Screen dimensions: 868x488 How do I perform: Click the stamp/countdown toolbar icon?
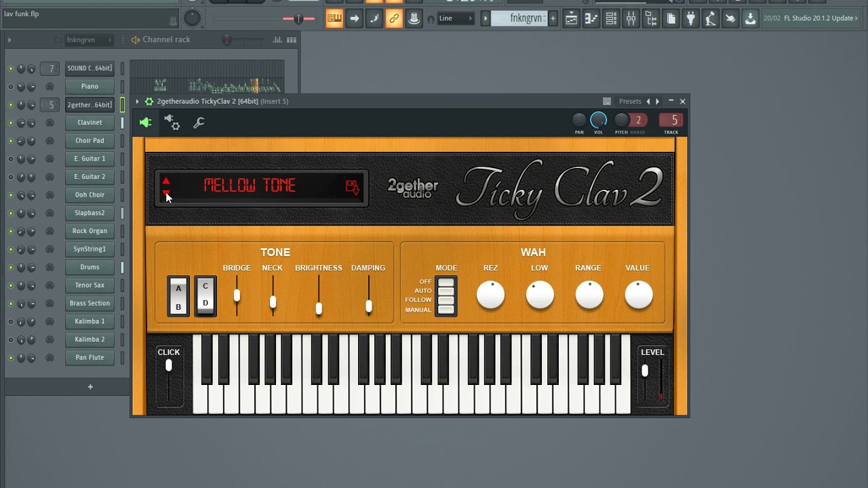coord(414,19)
